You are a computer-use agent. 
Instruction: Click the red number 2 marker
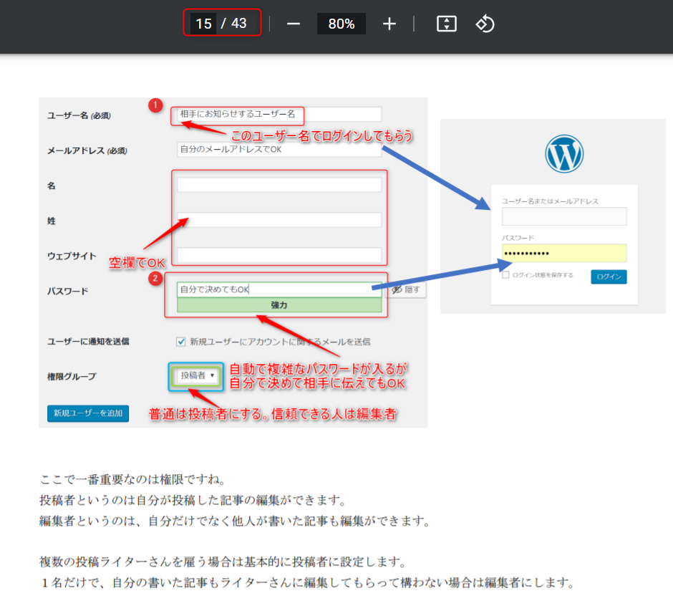click(155, 278)
